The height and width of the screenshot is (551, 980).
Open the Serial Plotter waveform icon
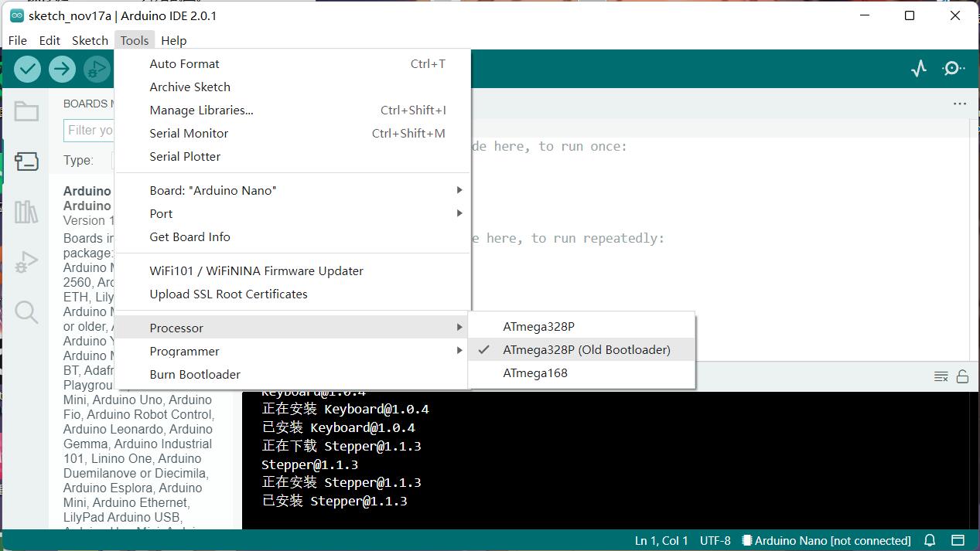click(918, 69)
